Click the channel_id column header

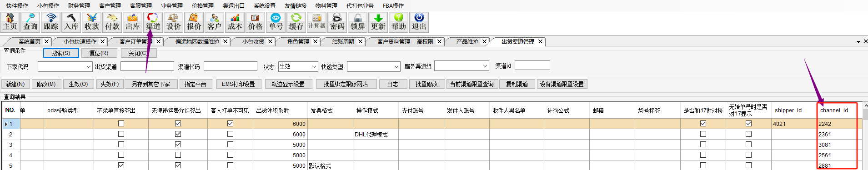(834, 110)
